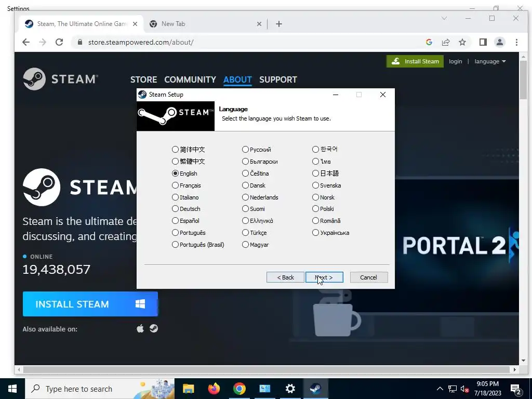
Task: Cancel the Steam Setup installer
Action: coord(368,277)
